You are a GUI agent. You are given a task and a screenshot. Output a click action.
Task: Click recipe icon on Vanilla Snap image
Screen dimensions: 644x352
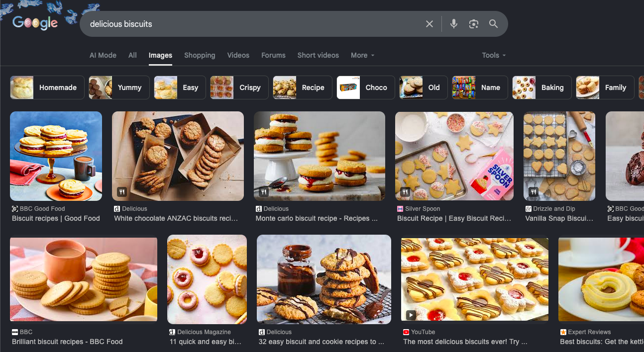pos(534,191)
